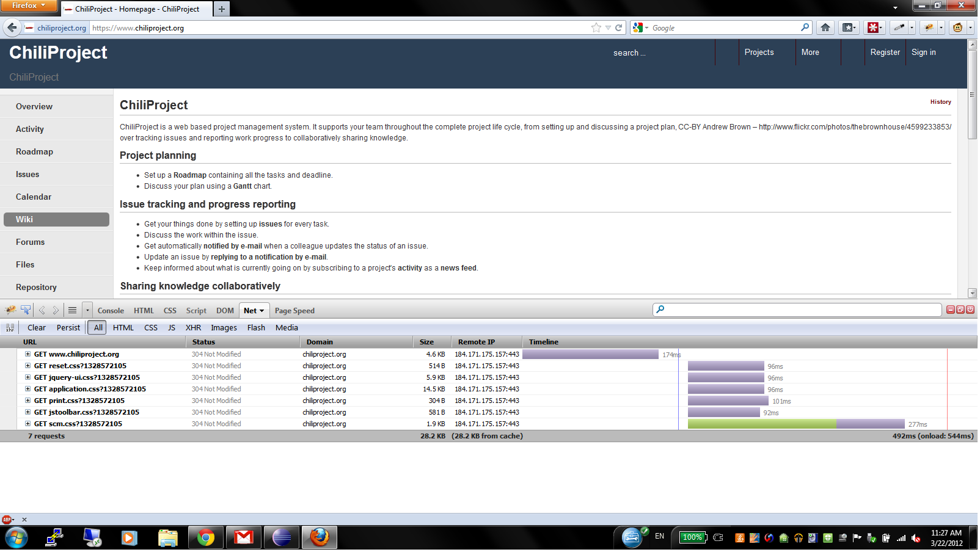Turn off Firebug with the red power icon
Screen dimensions: 980x552
(970, 310)
